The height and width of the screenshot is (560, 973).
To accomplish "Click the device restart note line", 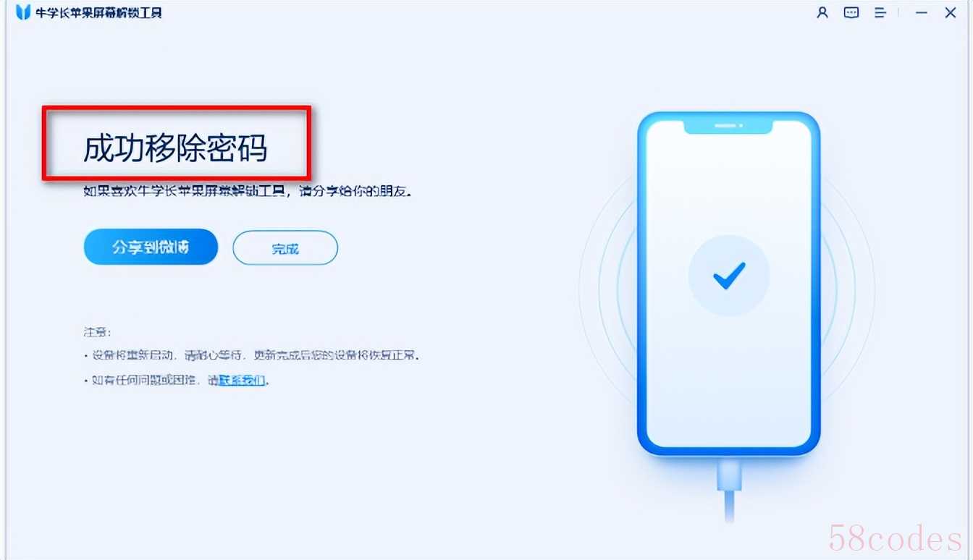I will tap(252, 356).
